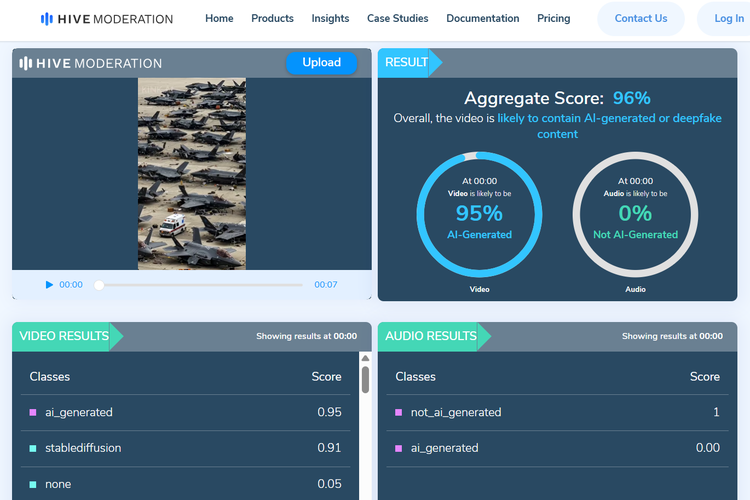Image resolution: width=750 pixels, height=500 pixels.
Task: Click the Upload button
Action: point(321,62)
